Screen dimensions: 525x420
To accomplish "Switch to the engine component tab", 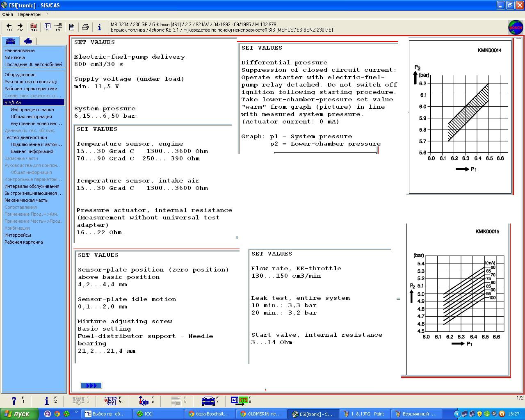I will pyautogui.click(x=28, y=41).
